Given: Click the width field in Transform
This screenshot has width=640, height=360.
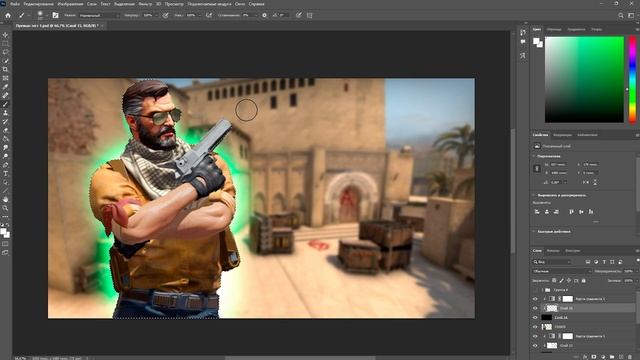Looking at the screenshot, I should [x=558, y=164].
